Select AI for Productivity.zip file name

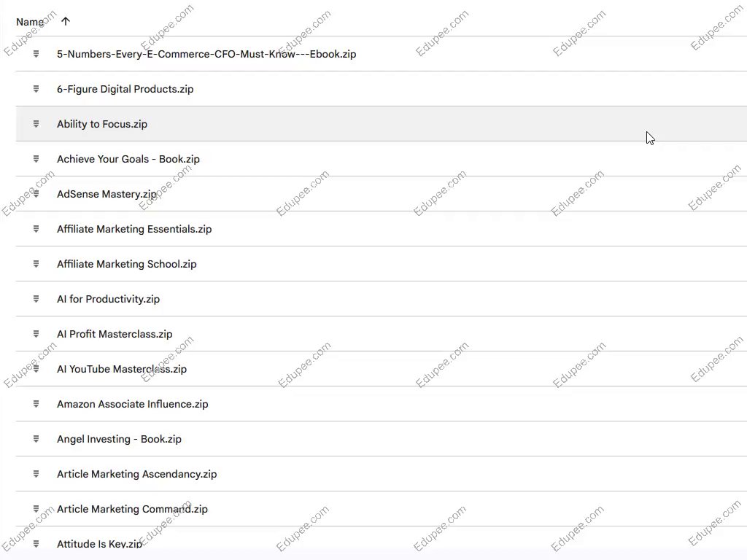pyautogui.click(x=108, y=299)
